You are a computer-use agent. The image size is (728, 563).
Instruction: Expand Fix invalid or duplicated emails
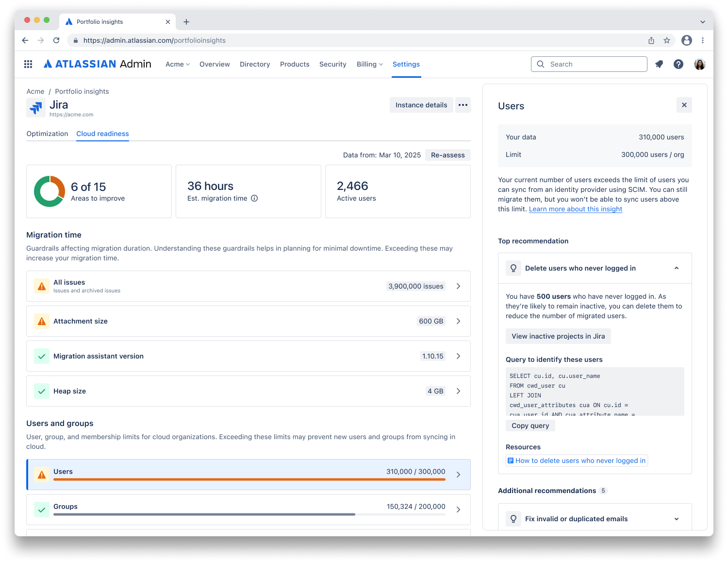click(676, 519)
